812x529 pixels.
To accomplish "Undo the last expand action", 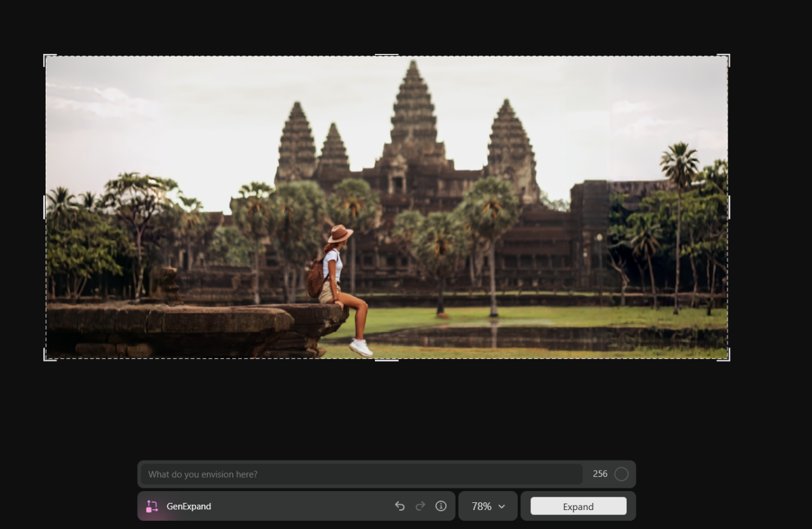I will tap(400, 506).
